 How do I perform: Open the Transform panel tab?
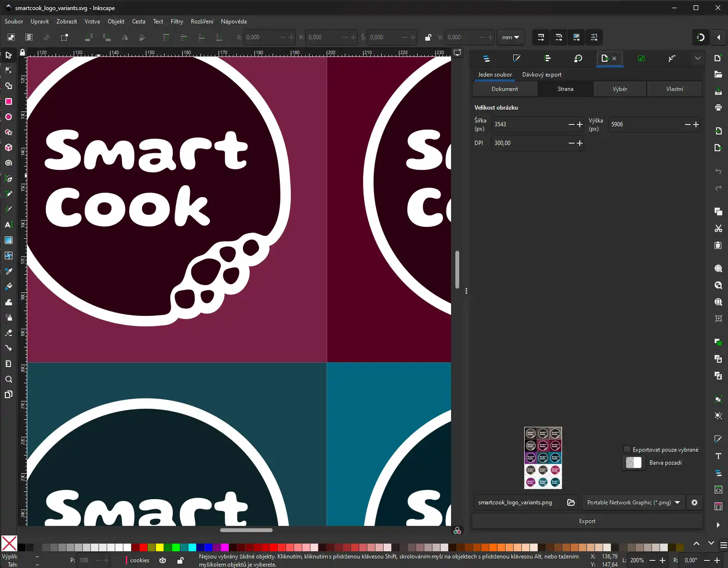(578, 58)
